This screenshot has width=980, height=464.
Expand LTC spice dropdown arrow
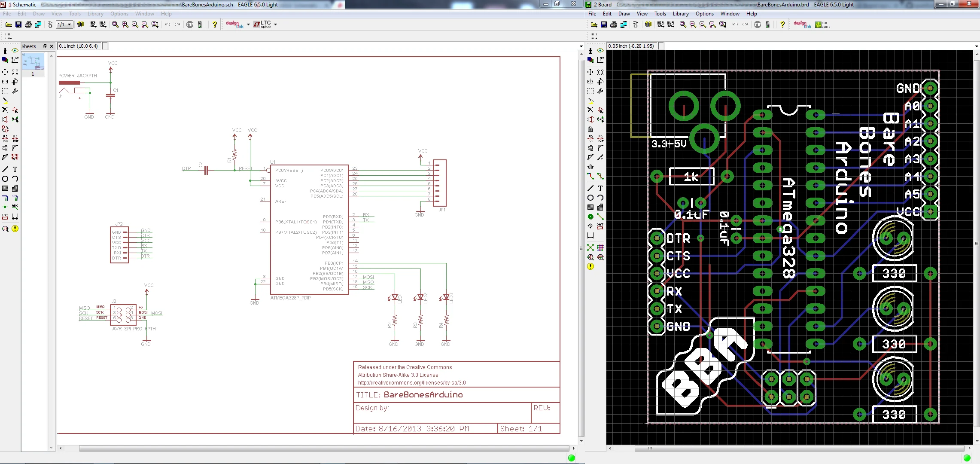coord(275,24)
